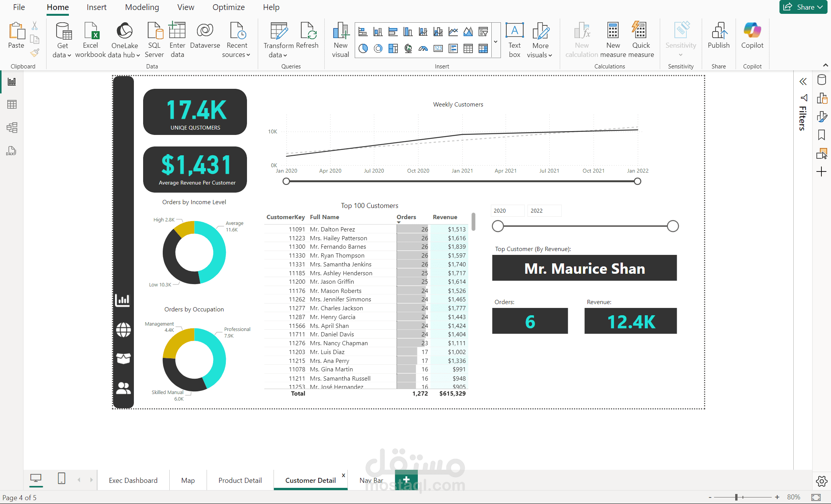Screen dimensions: 831x504
Task: Click the Paste icon in Clipboard
Action: pos(16,31)
